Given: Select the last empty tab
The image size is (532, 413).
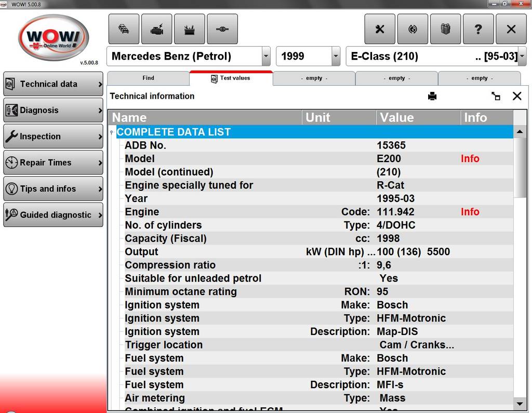Looking at the screenshot, I should pos(480,78).
